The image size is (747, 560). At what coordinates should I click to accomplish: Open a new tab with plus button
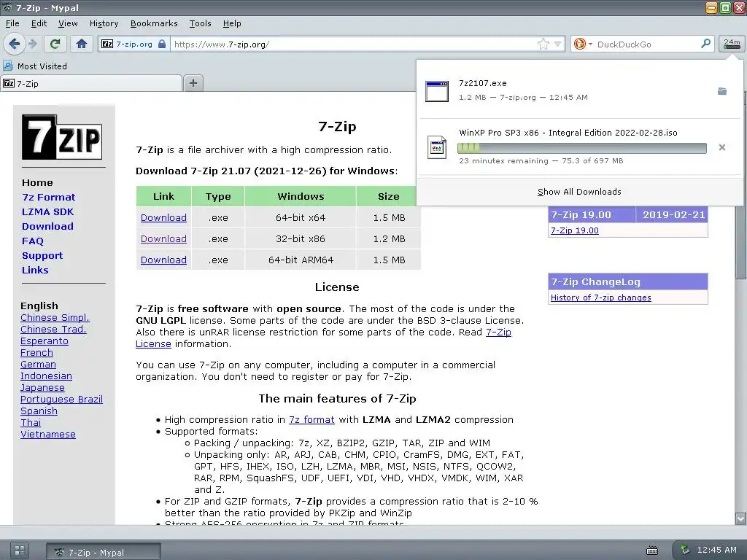(193, 83)
